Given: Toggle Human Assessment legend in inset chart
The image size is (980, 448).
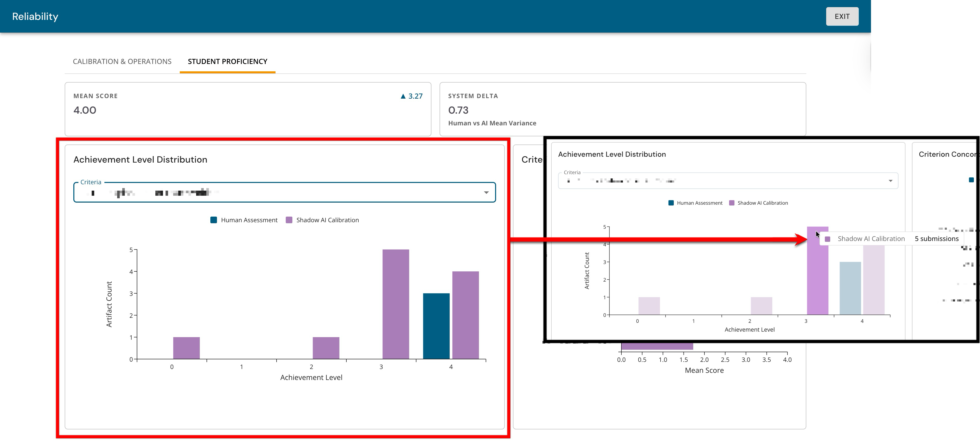Looking at the screenshot, I should tap(696, 203).
